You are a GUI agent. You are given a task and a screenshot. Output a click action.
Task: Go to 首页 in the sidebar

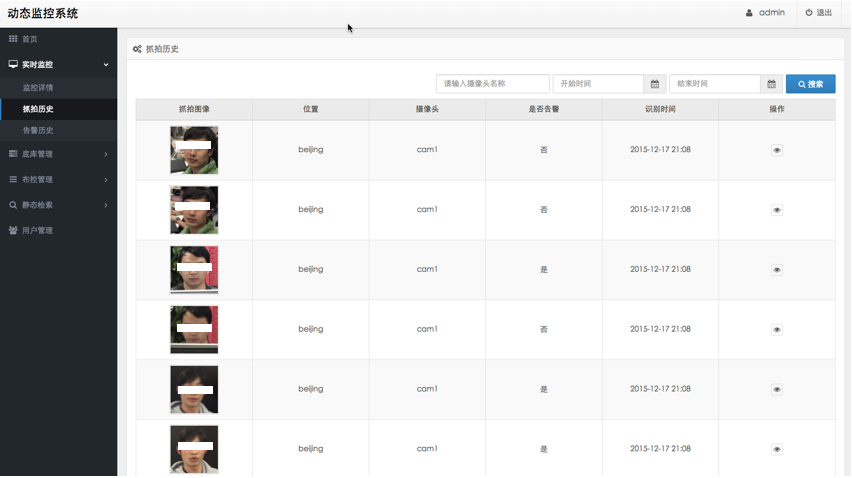[29, 39]
